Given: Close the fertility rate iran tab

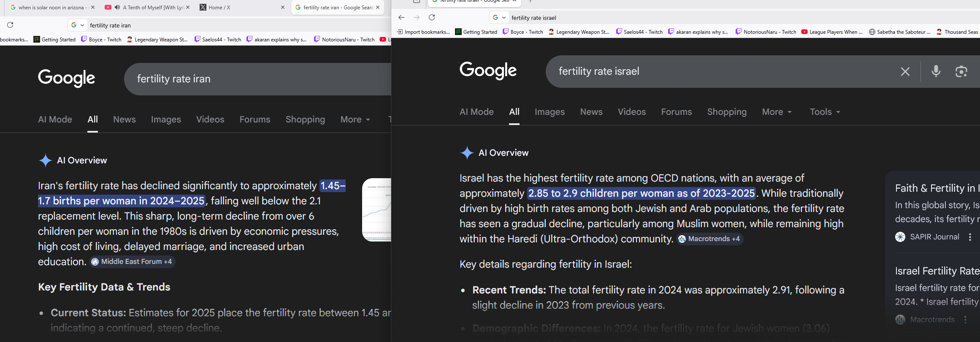Looking at the screenshot, I should point(378,7).
